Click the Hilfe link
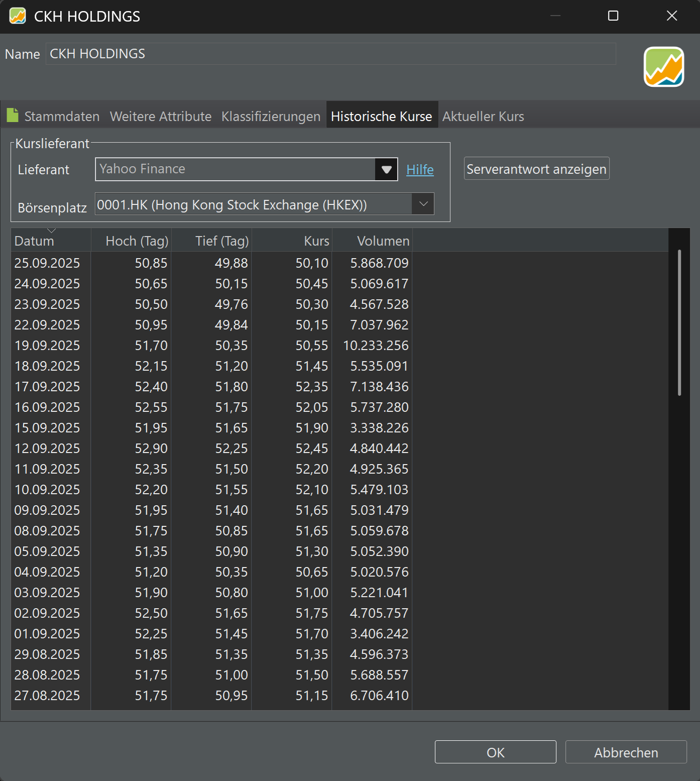This screenshot has height=781, width=700. [420, 170]
